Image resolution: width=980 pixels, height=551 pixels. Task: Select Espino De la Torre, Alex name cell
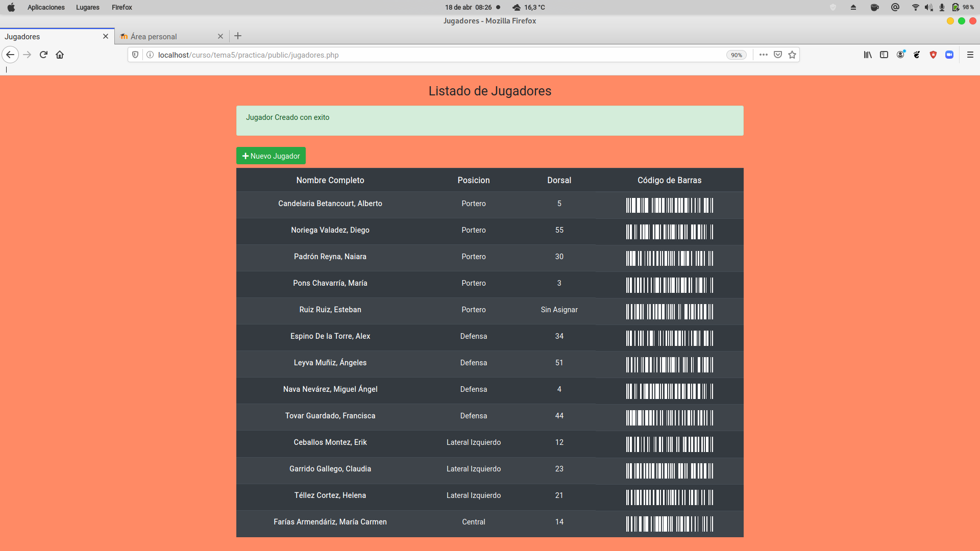[x=330, y=336]
